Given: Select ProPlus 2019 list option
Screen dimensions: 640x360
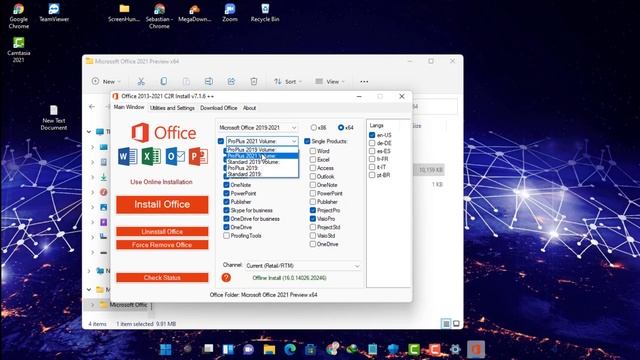Looking at the screenshot, I should coord(262,168).
